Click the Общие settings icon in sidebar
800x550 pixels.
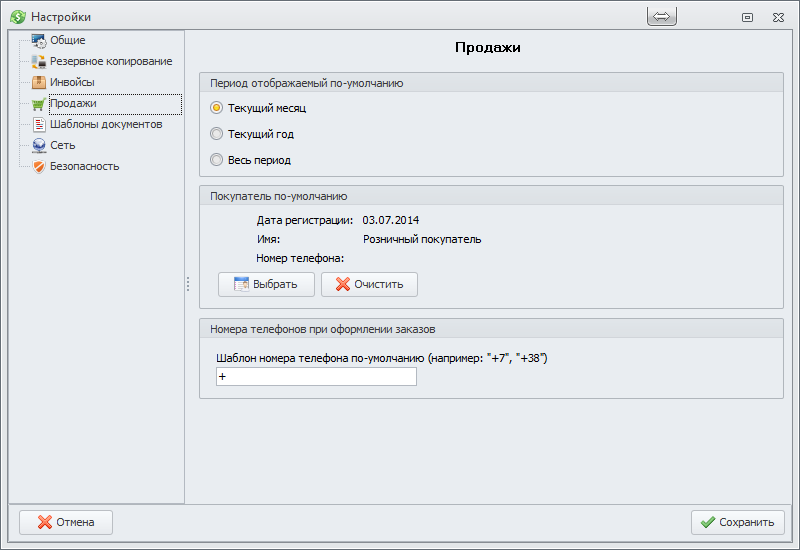(39, 41)
